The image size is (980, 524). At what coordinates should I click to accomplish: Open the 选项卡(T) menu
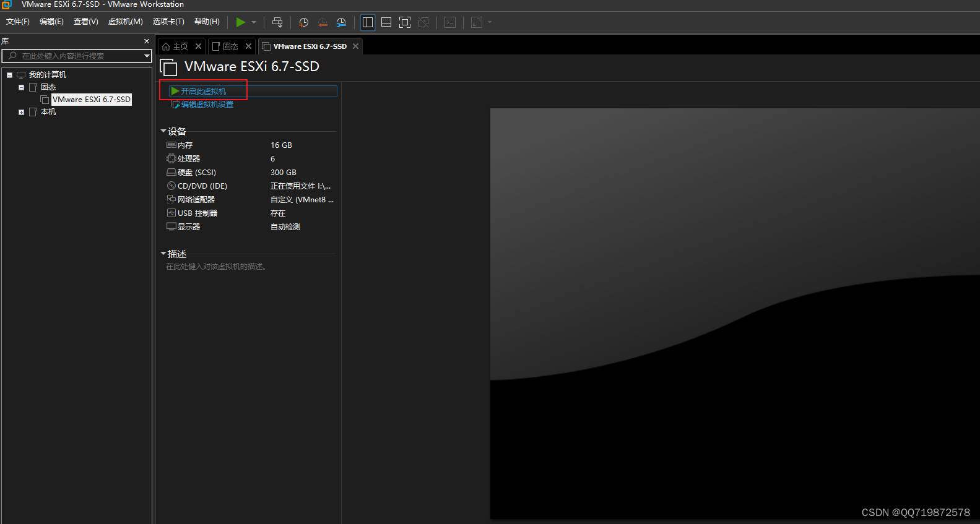pyautogui.click(x=168, y=22)
